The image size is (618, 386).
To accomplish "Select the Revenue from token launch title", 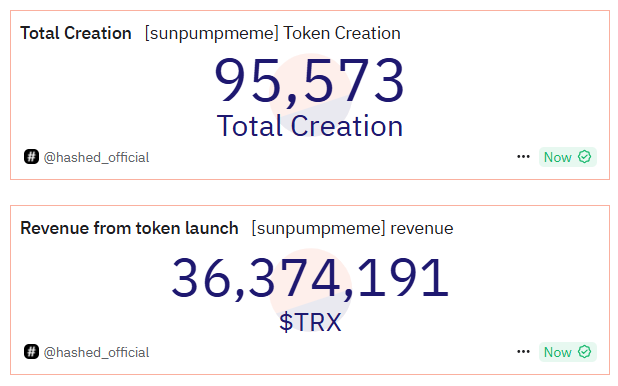I will click(129, 228).
